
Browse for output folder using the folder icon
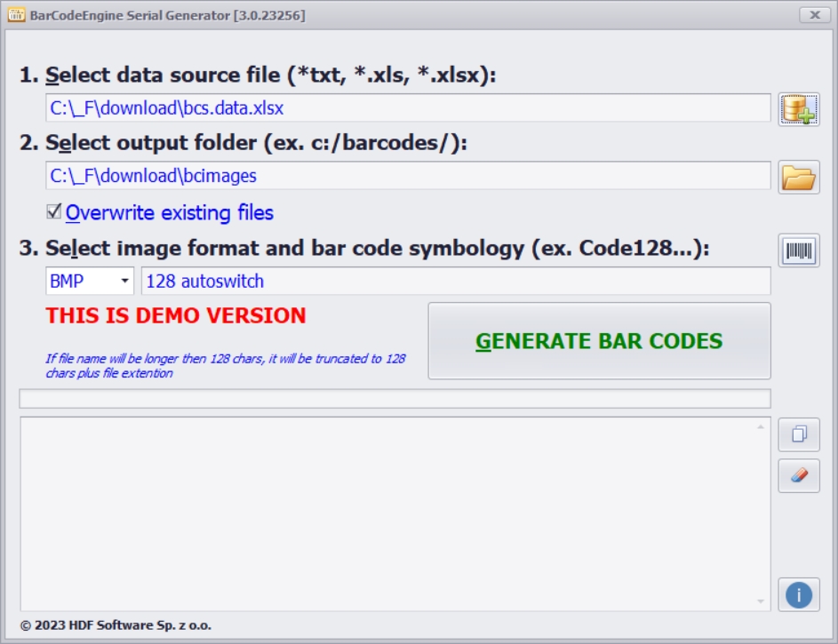click(798, 177)
